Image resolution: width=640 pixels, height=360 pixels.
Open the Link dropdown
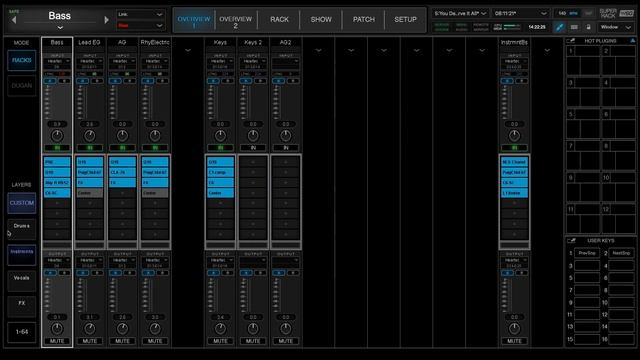(140, 14)
